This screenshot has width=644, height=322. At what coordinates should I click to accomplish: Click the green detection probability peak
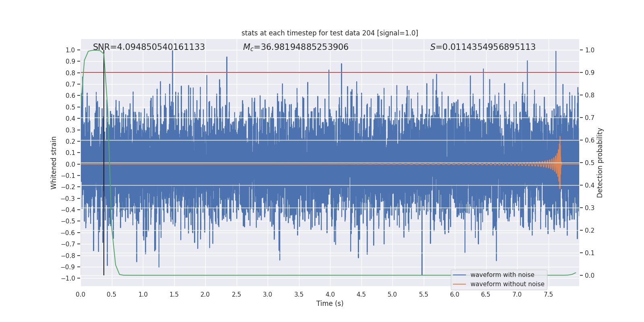coord(95,50)
